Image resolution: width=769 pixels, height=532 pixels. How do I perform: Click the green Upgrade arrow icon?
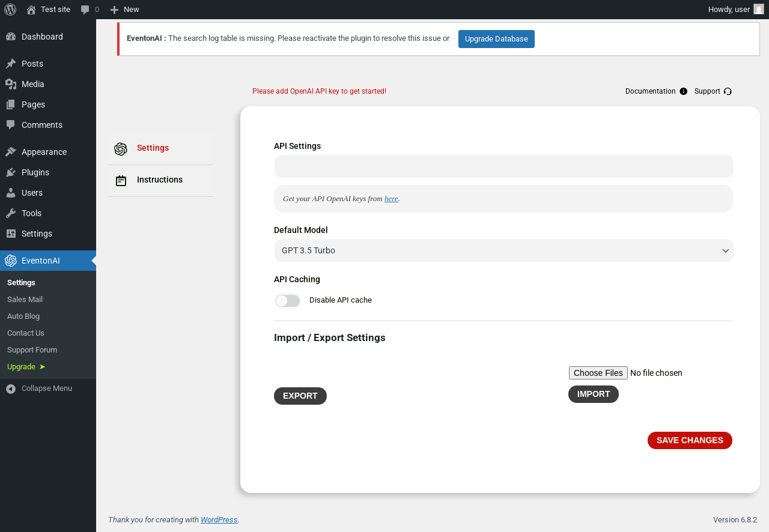(x=42, y=367)
